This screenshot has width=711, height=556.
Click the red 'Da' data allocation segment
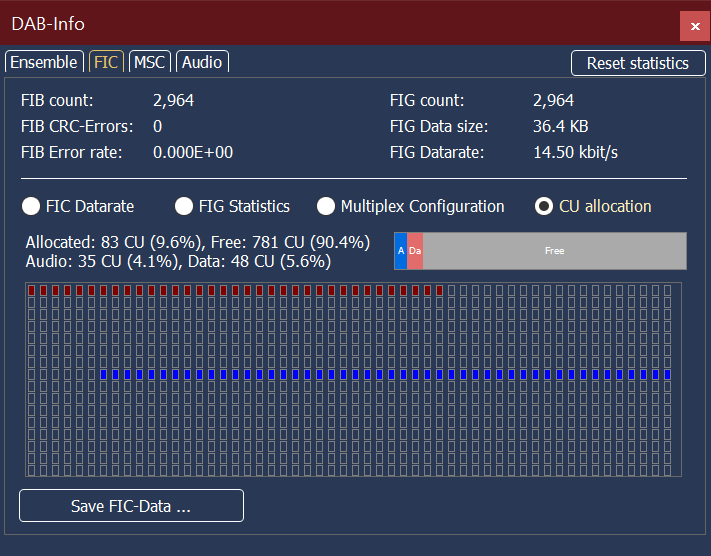pos(415,251)
